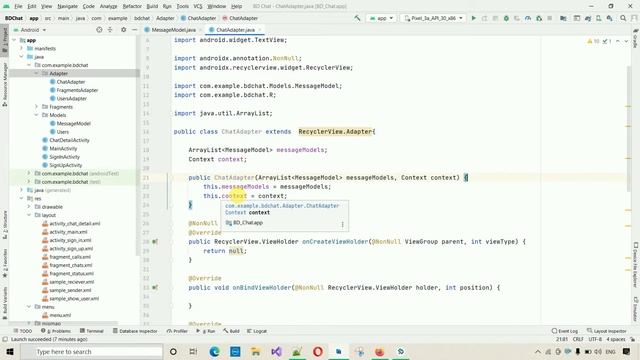Click the Debug app bug icon
Viewport: 640px width, 360px height.
pos(506,18)
